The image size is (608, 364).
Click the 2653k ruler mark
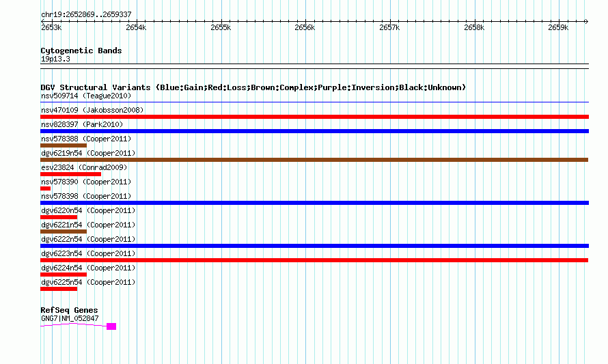pos(51,27)
